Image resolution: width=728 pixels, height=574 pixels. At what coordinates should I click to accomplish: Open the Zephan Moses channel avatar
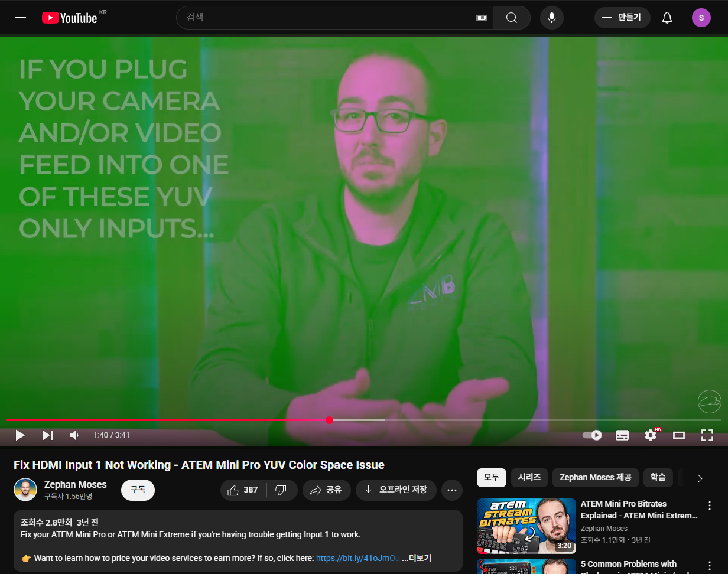25,490
